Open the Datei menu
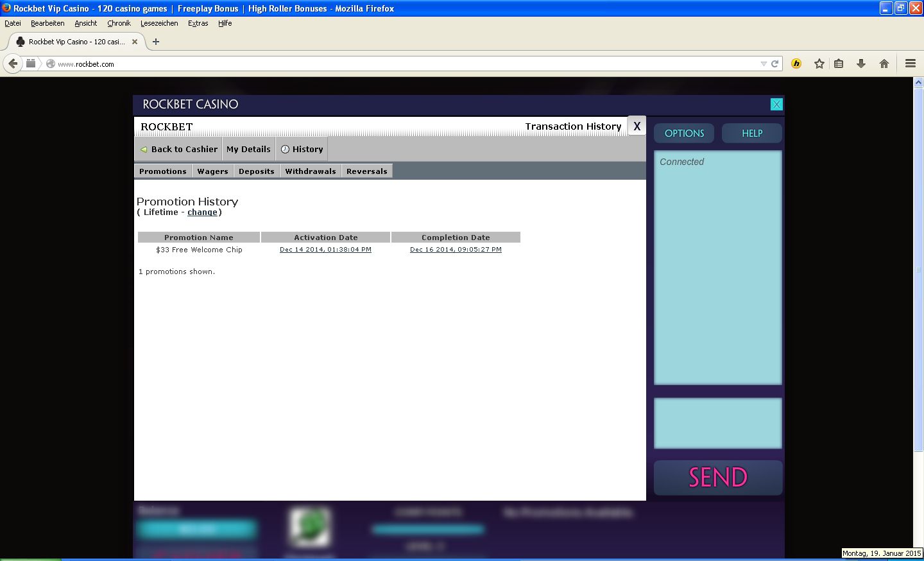Viewport: 924px width, 561px height. click(x=13, y=23)
